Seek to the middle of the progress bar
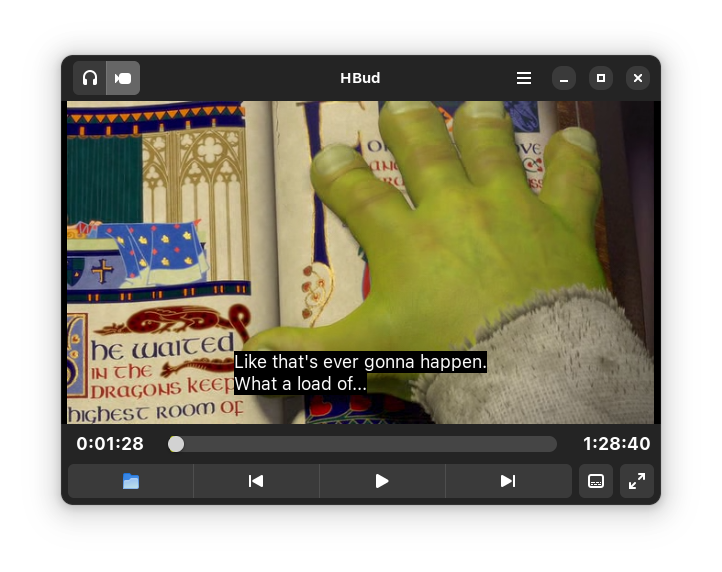This screenshot has height=572, width=722. [x=362, y=444]
